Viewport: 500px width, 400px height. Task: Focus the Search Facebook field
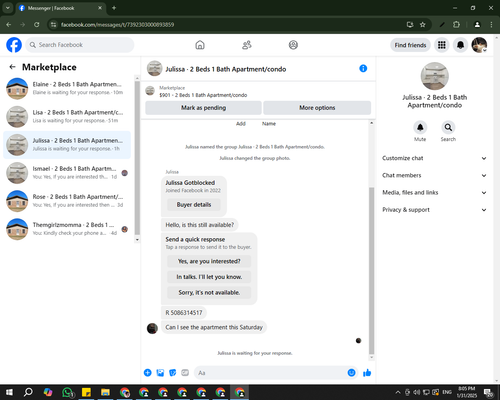click(80, 45)
